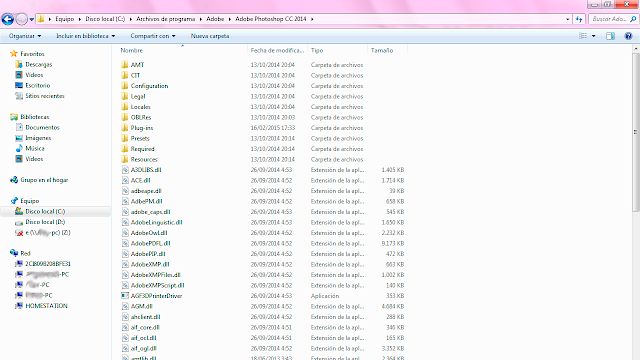Select Red in the navigation pane
Screen dimensions: 640x360
pyautogui.click(x=25, y=253)
